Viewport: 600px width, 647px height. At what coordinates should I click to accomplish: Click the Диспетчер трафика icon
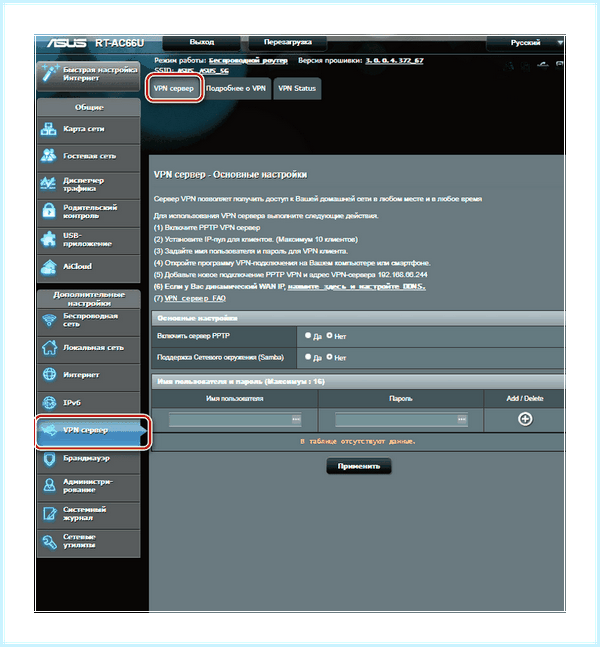(x=49, y=184)
